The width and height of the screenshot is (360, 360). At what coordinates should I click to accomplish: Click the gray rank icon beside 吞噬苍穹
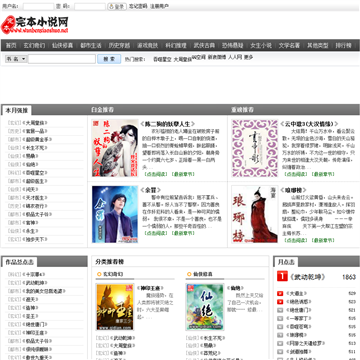click(x=280, y=327)
